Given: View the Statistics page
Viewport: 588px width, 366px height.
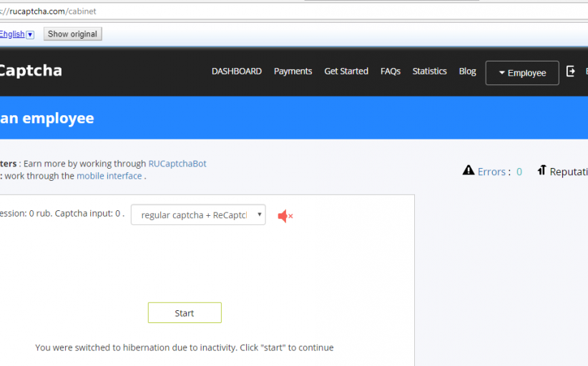Looking at the screenshot, I should point(429,71).
